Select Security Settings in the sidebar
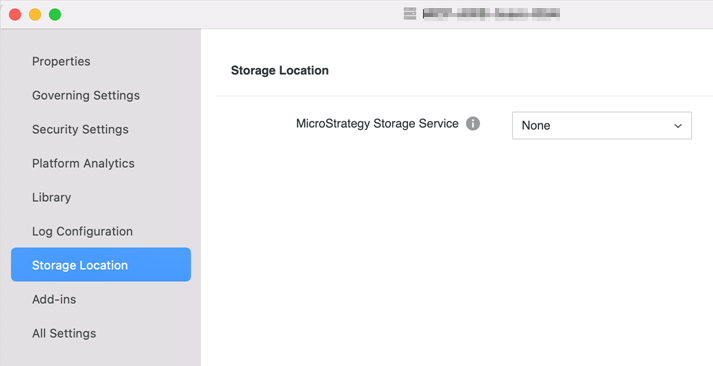This screenshot has height=366, width=713. tap(80, 130)
